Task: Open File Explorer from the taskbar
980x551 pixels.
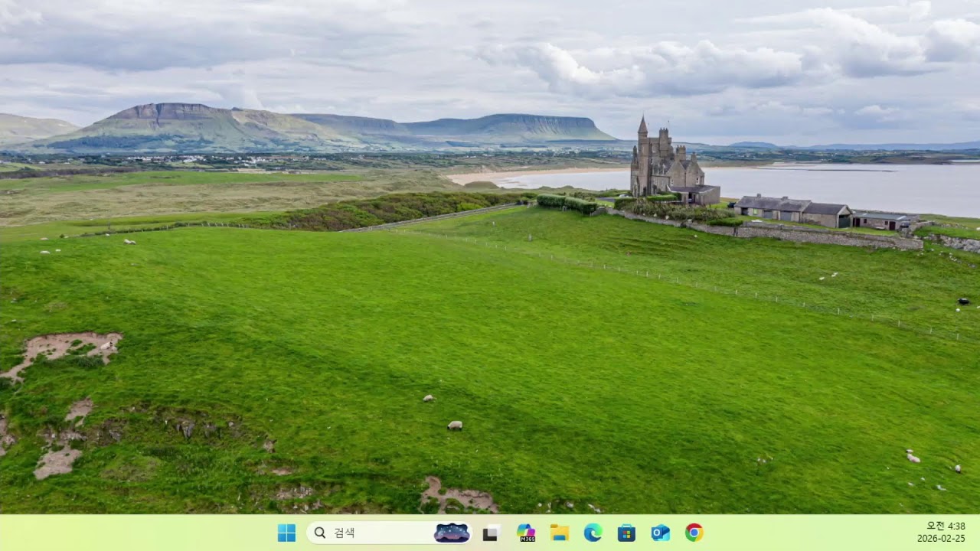Action: coord(560,533)
